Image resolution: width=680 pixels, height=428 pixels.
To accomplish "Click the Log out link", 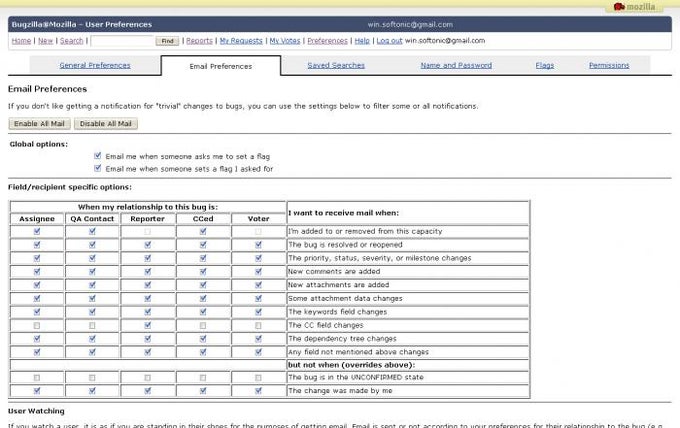I will click(389, 41).
